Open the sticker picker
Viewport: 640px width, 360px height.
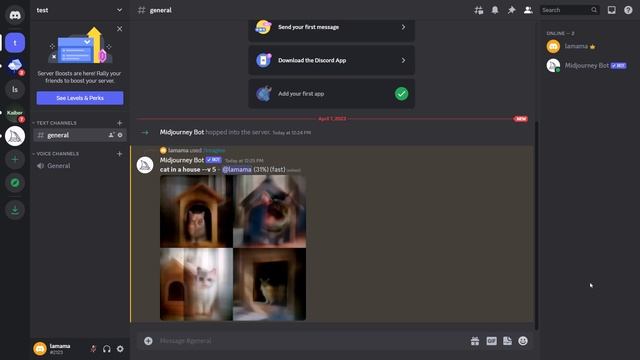[x=507, y=341]
